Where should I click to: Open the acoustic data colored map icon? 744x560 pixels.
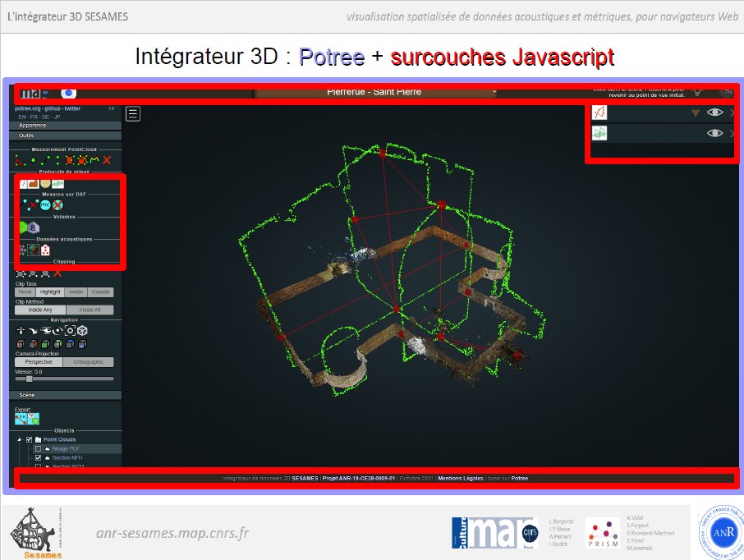click(x=33, y=250)
